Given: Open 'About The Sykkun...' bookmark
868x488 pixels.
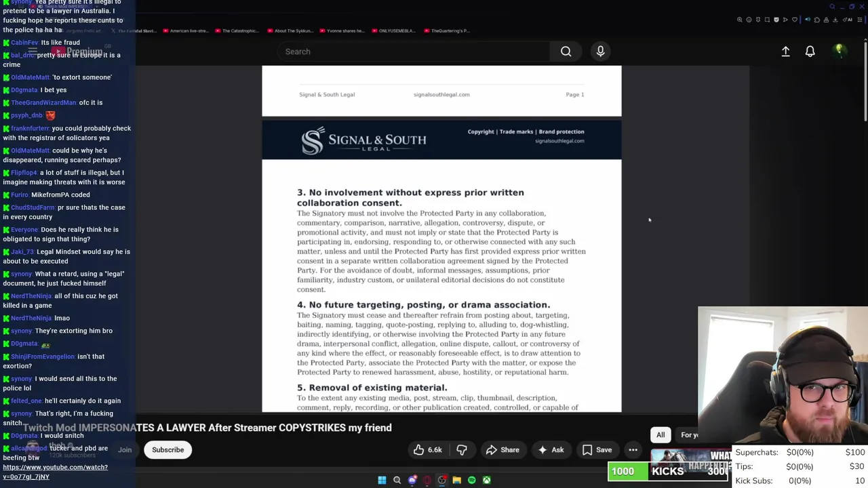Looking at the screenshot, I should (x=290, y=30).
